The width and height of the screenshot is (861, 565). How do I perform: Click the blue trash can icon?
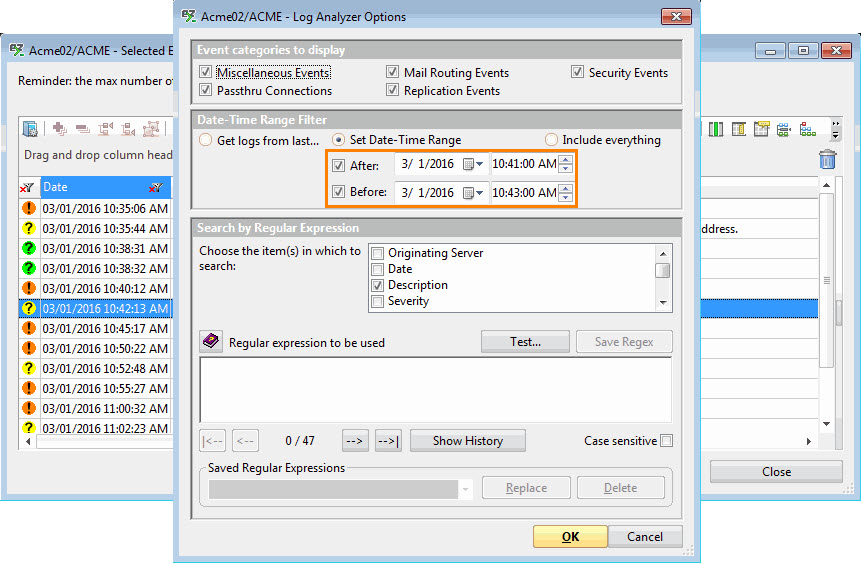tap(827, 160)
